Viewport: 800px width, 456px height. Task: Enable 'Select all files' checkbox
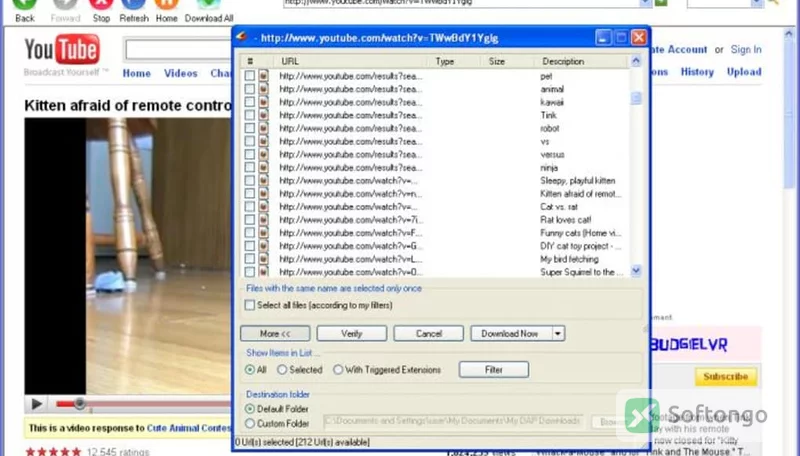(x=249, y=305)
